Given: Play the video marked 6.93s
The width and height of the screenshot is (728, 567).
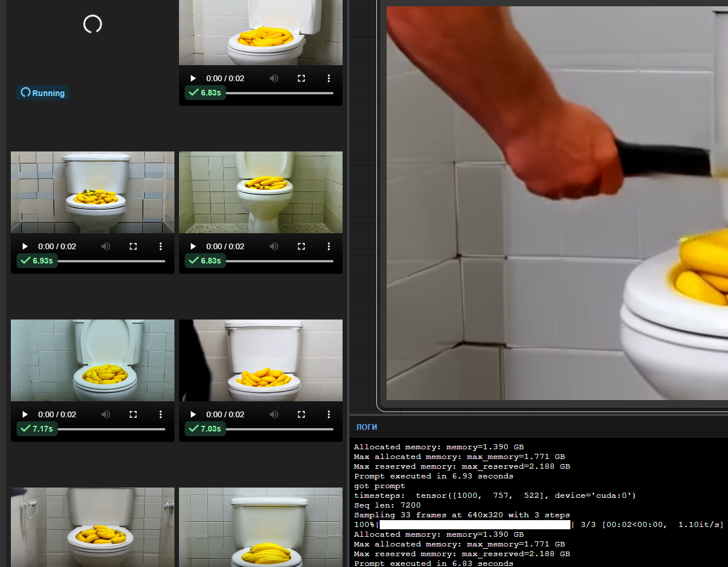Looking at the screenshot, I should coord(25,246).
